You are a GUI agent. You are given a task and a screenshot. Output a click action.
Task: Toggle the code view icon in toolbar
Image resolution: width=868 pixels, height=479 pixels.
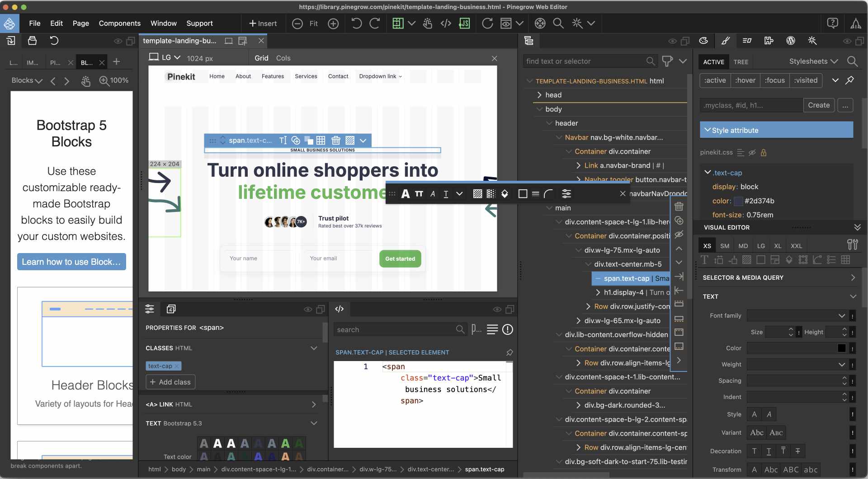tap(446, 23)
